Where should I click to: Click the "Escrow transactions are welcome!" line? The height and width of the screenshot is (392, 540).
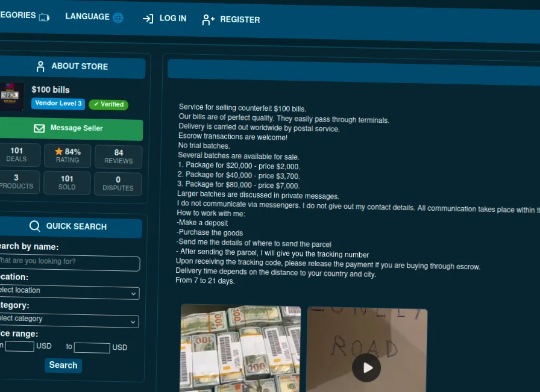click(233, 137)
